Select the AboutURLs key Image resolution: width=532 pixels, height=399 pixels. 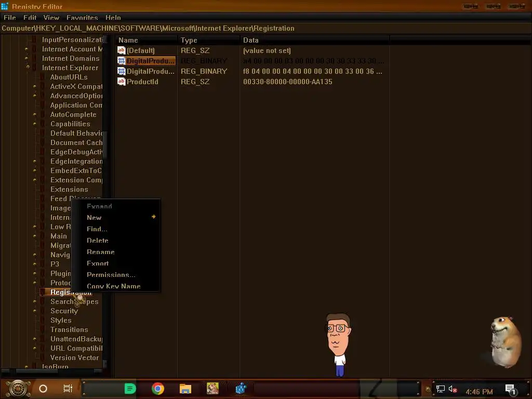pyautogui.click(x=69, y=77)
